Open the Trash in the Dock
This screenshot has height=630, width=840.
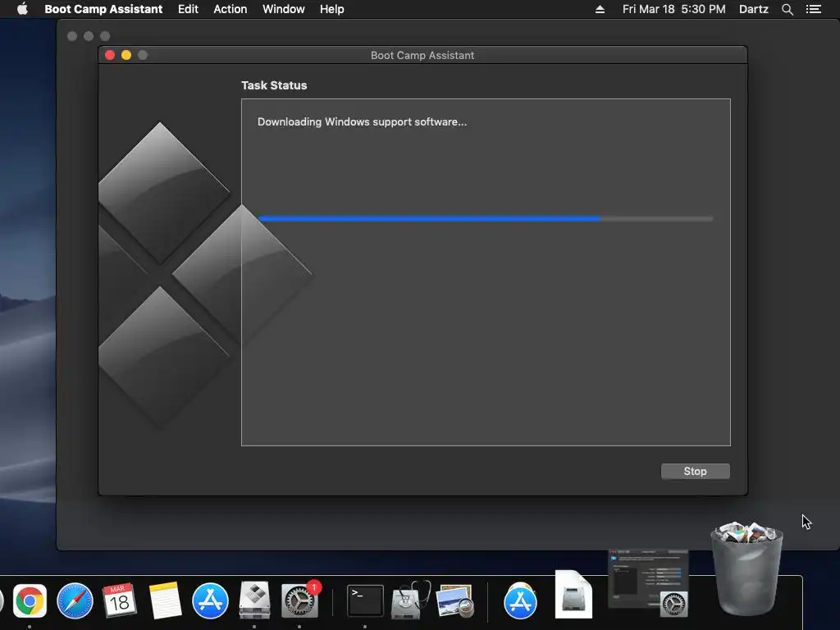pos(746,569)
